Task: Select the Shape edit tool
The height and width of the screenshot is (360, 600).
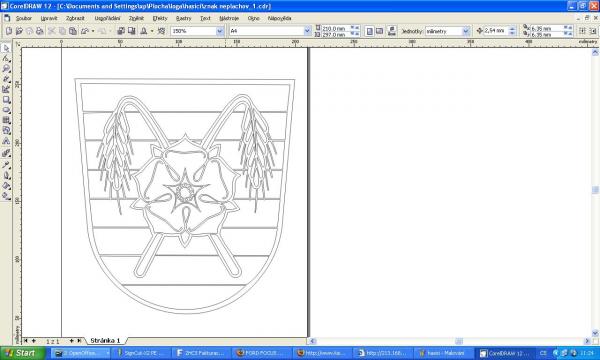Action: (x=6, y=58)
